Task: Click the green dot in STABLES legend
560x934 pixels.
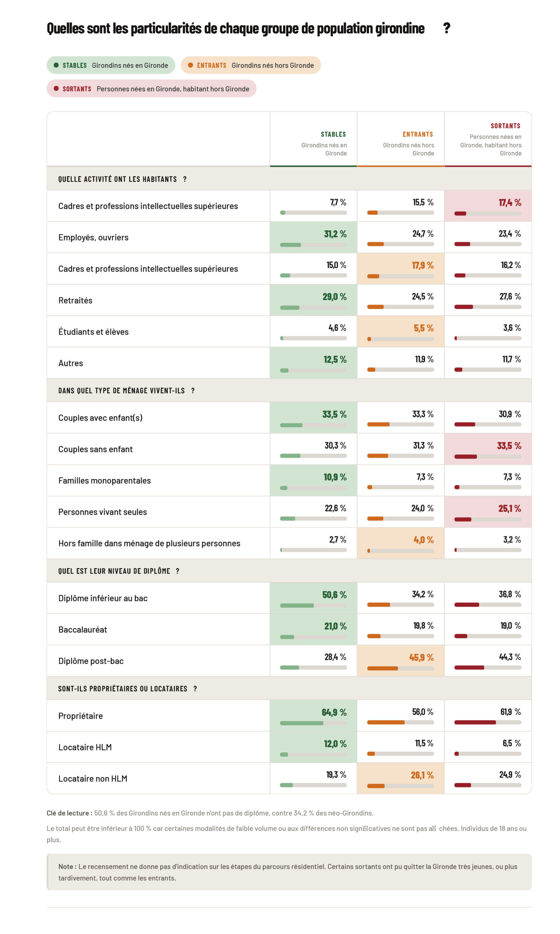Action: coord(56,65)
